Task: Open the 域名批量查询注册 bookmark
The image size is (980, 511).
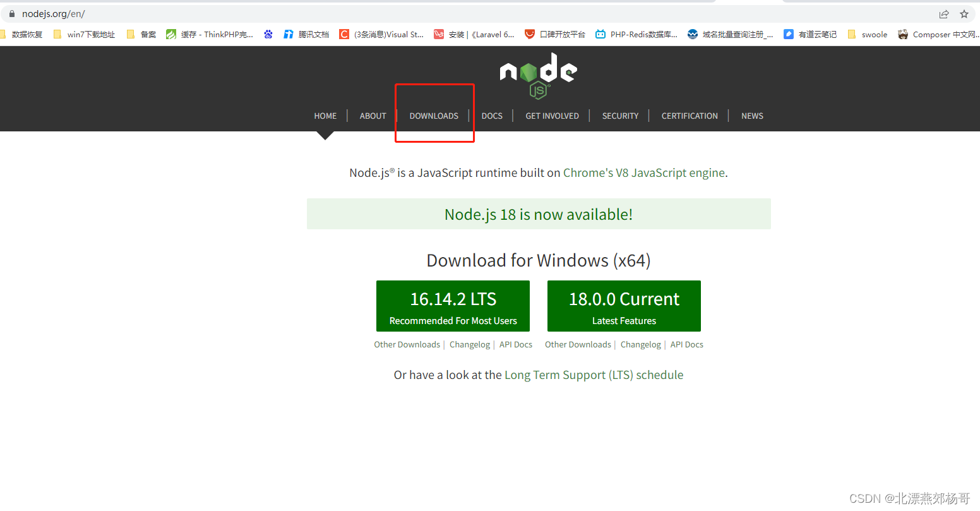Action: click(730, 35)
